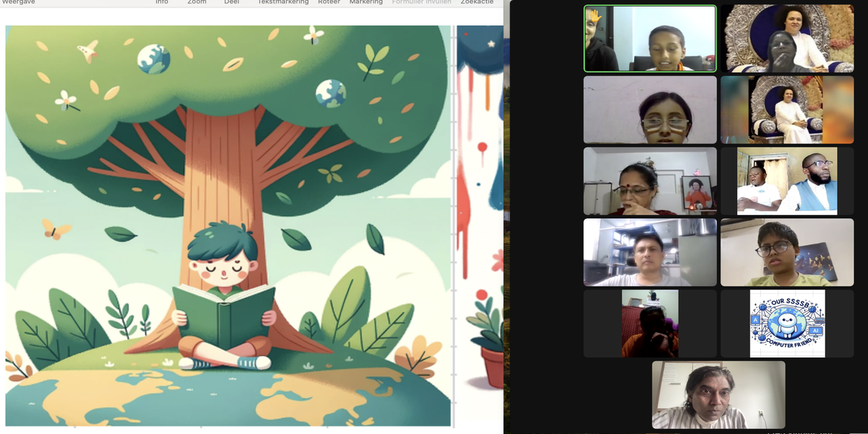Select the video tile of the girl with glasses
Viewport: 868px width, 434px height.
[650, 109]
